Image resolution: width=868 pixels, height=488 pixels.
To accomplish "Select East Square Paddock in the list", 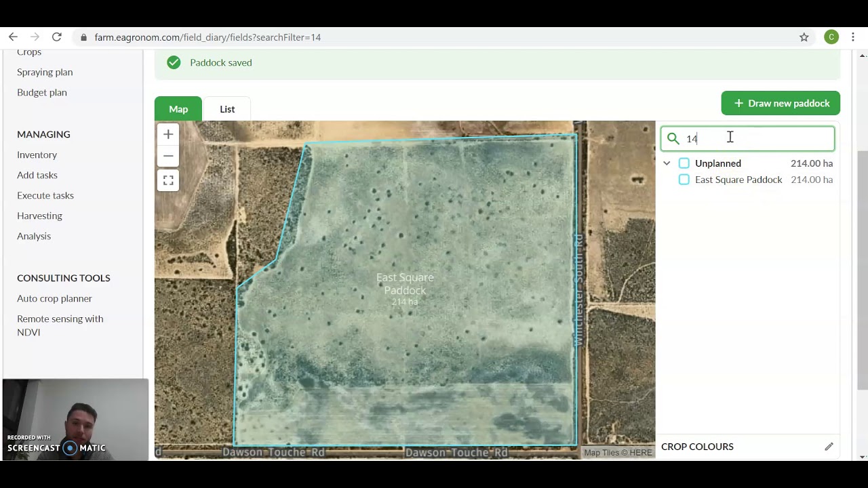I will (738, 180).
